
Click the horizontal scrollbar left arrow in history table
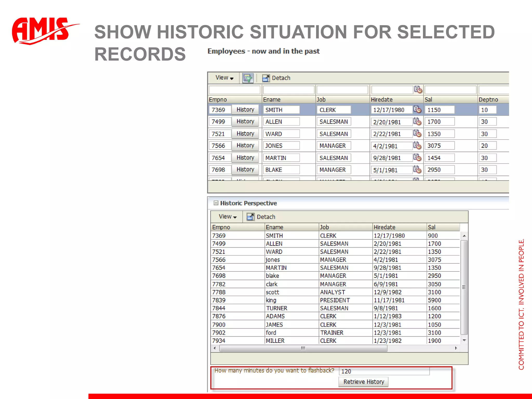coord(215,348)
